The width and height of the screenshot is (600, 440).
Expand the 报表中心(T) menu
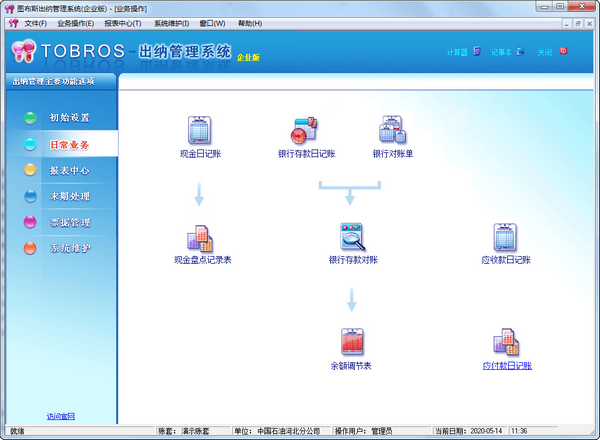point(122,23)
